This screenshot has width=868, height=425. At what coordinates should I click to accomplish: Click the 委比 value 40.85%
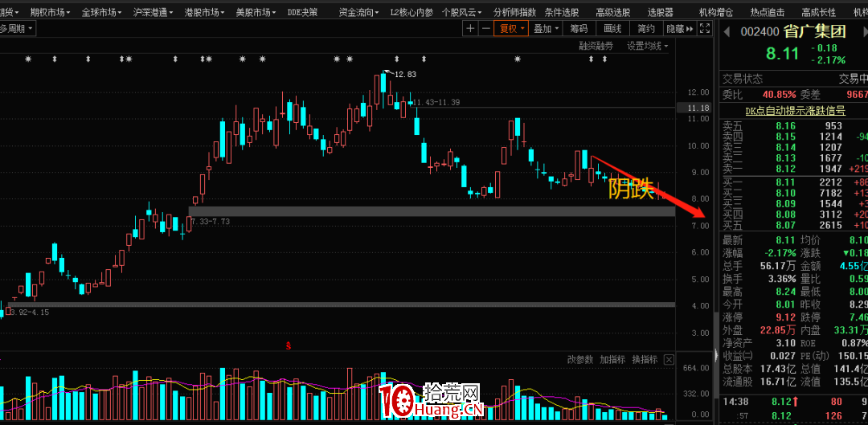pyautogui.click(x=778, y=95)
